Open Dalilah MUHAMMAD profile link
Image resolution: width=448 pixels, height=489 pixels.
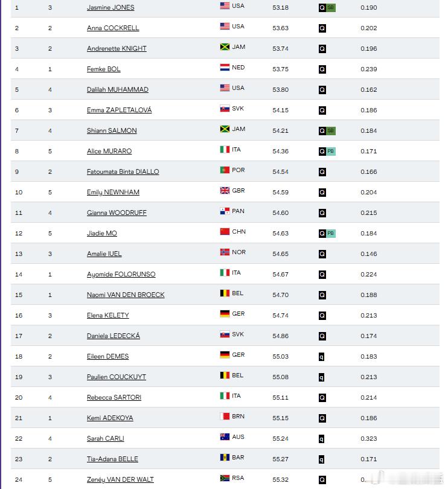pyautogui.click(x=118, y=89)
